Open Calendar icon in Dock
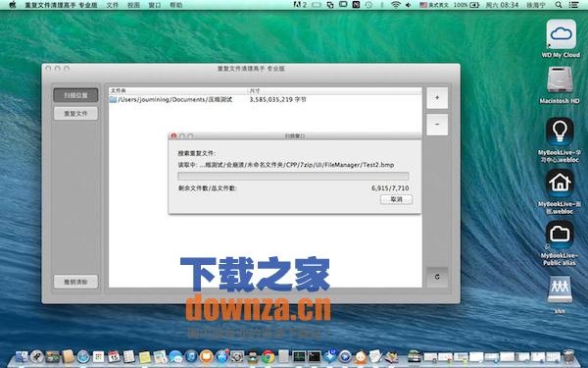The height and width of the screenshot is (368, 588). pos(114,356)
